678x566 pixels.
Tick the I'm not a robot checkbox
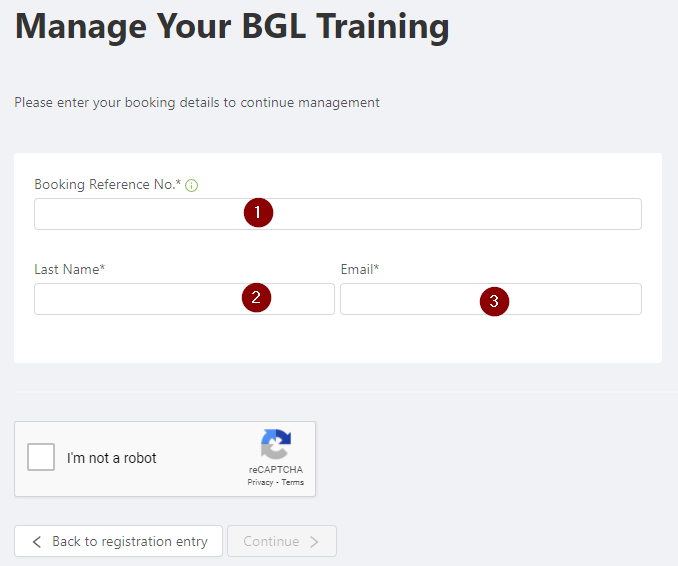[x=41, y=457]
